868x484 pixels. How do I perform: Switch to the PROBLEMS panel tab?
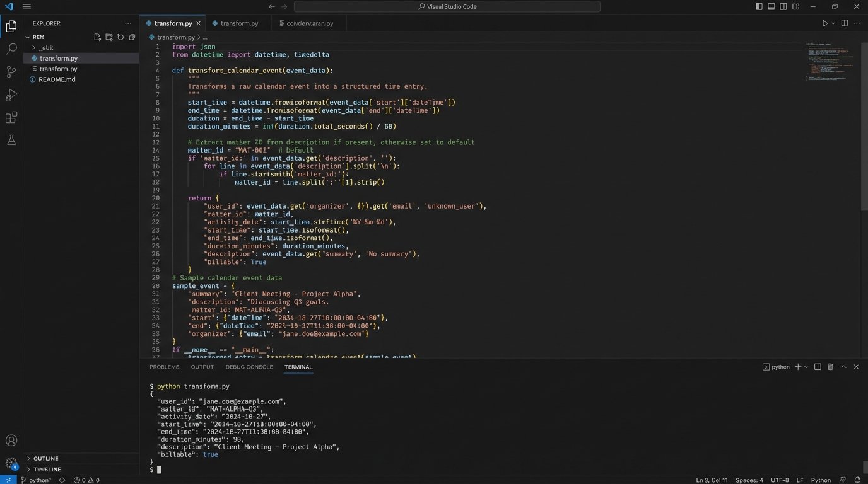tap(164, 367)
